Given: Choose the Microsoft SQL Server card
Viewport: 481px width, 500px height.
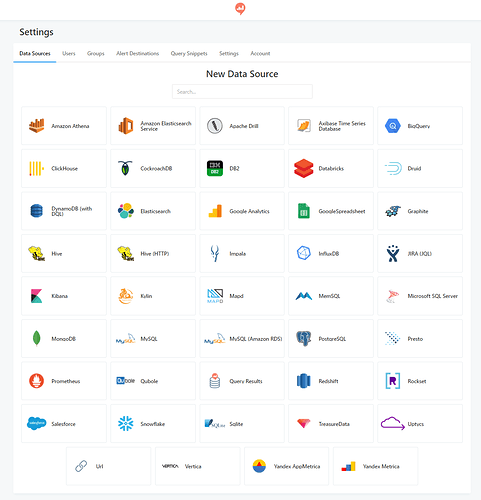Looking at the screenshot, I should pos(420,296).
